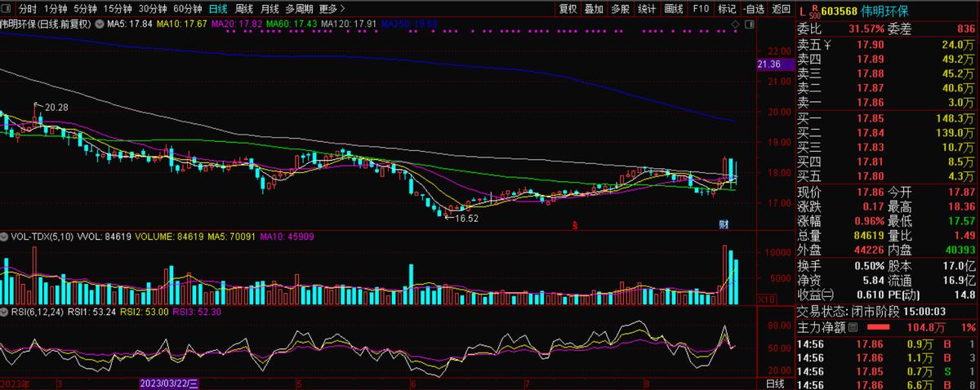Open the 日线 period selector at bottom-right

[774, 383]
